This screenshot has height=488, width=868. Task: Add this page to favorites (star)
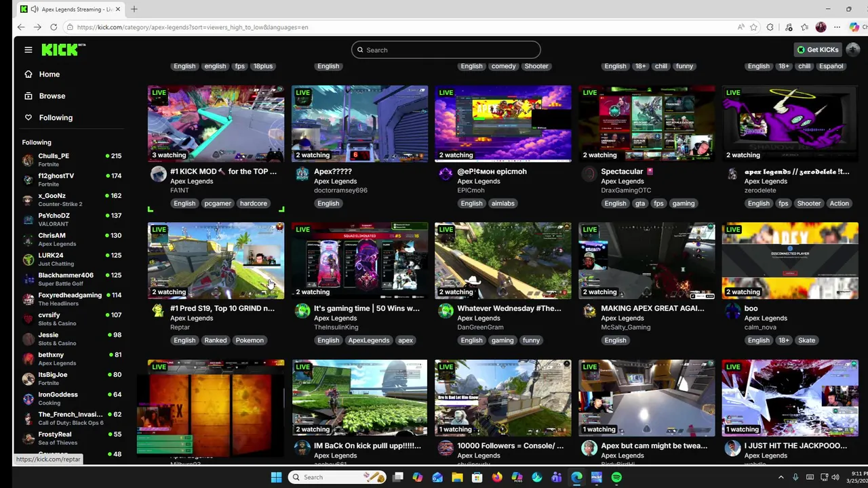coord(753,27)
